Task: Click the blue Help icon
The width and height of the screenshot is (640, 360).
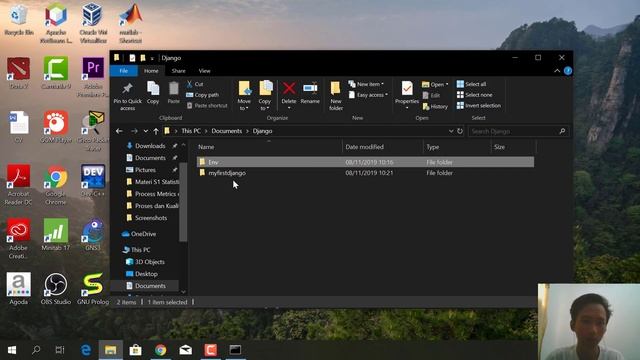Action: 568,71
